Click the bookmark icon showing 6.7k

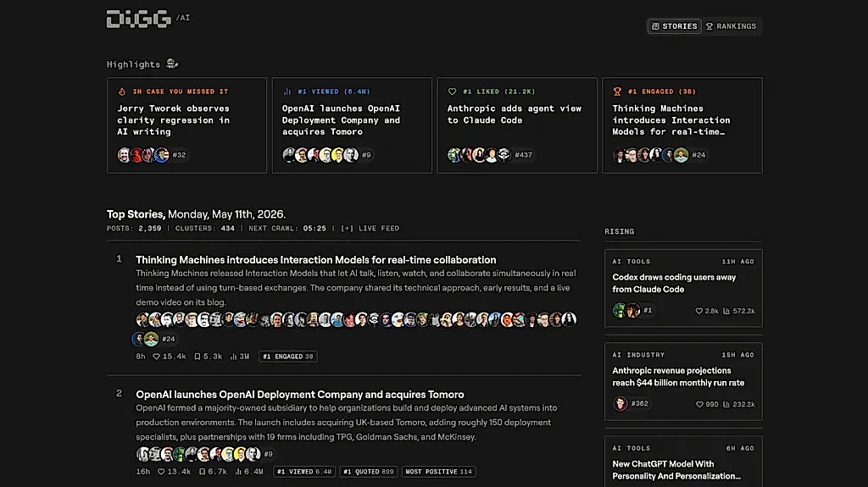tap(202, 472)
